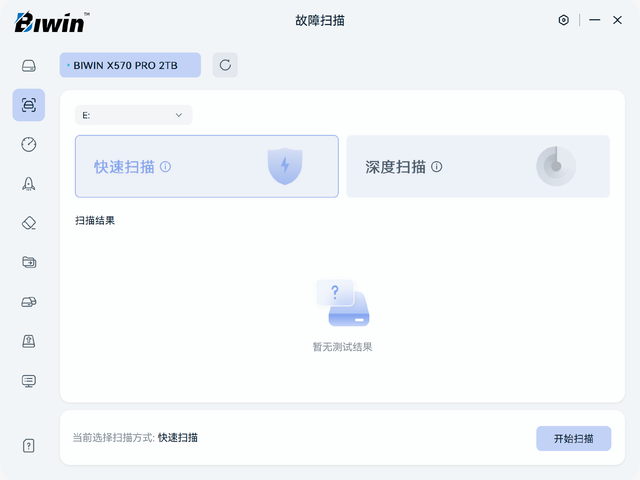Open the firmware update sidebar icon

[29, 341]
